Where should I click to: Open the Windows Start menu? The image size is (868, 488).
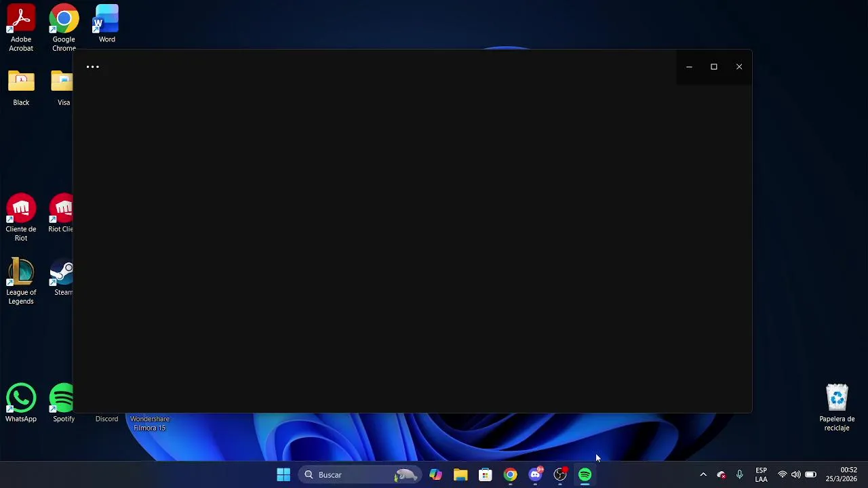[x=283, y=475]
